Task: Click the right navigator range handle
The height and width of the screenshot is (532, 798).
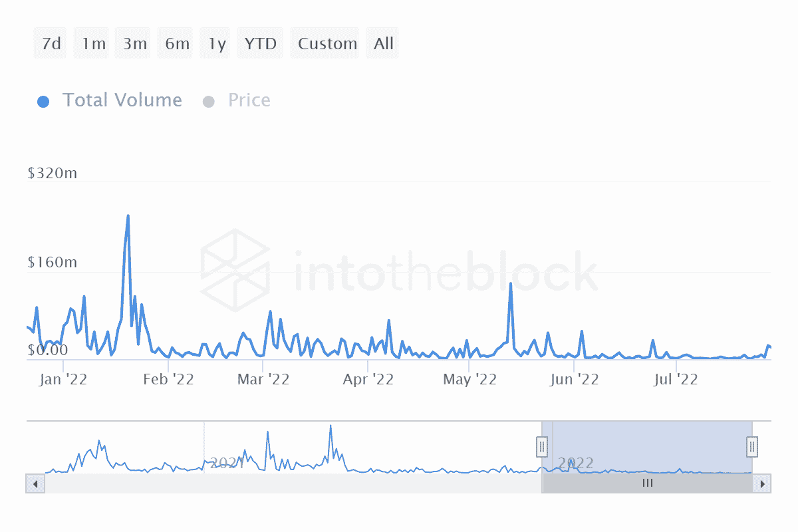Action: click(x=752, y=446)
